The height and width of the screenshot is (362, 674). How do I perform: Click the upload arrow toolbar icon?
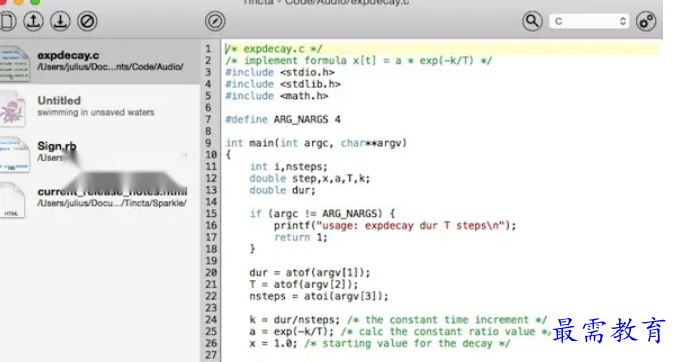(x=34, y=21)
